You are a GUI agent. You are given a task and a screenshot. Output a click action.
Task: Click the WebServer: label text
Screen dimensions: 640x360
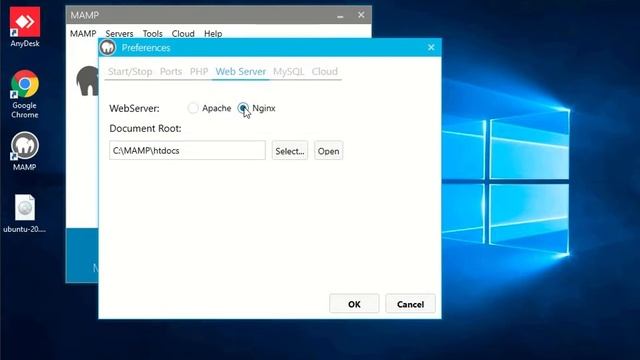coord(134,108)
